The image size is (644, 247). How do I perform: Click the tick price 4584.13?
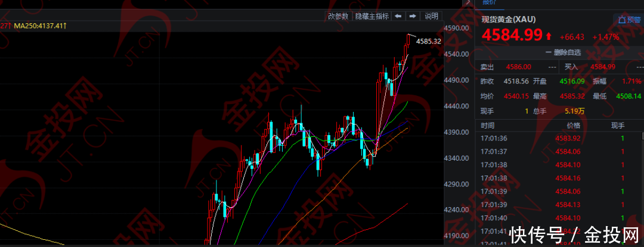pyautogui.click(x=568, y=205)
